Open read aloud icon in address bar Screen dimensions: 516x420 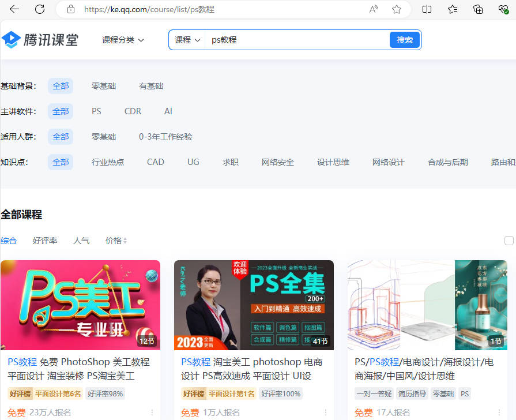374,9
